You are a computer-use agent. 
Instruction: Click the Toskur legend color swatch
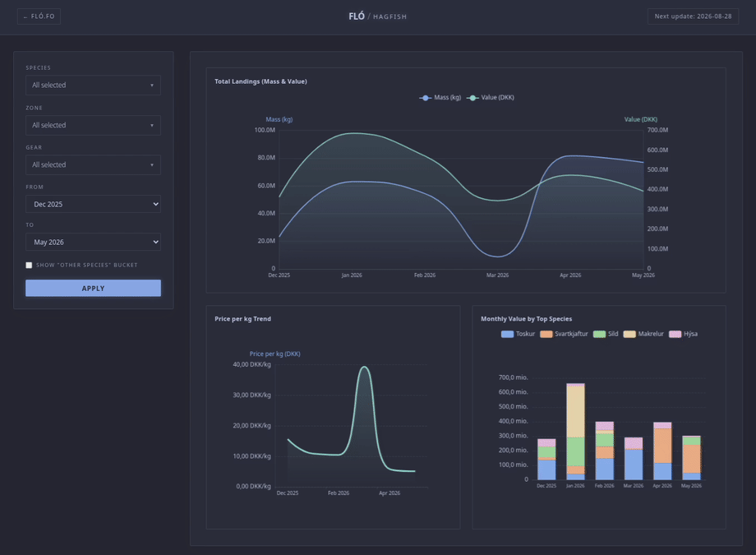[507, 334]
